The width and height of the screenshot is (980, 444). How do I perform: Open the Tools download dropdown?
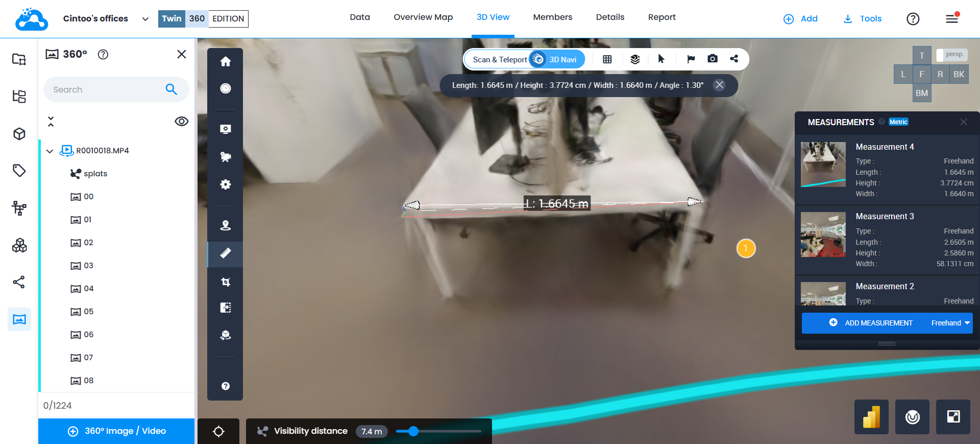(x=863, y=19)
